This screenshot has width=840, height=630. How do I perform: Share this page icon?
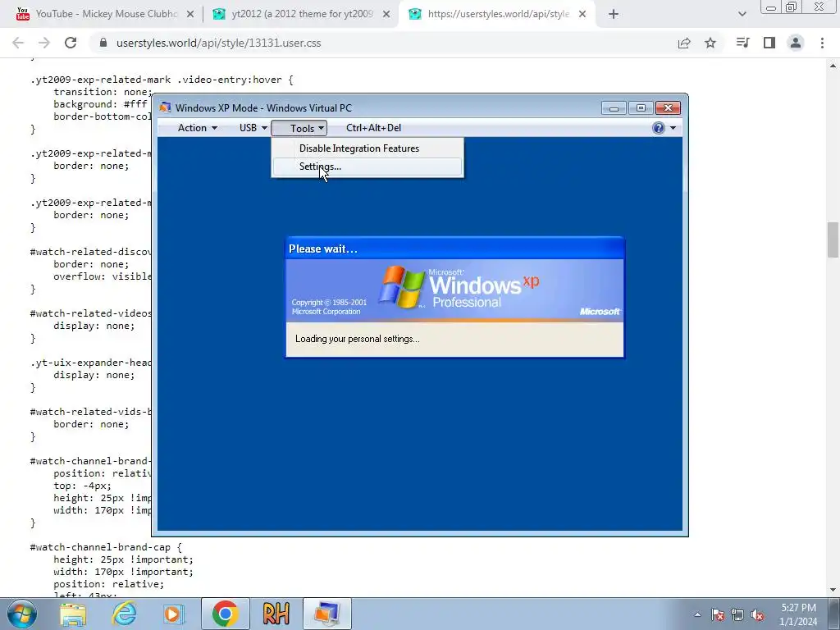[684, 43]
